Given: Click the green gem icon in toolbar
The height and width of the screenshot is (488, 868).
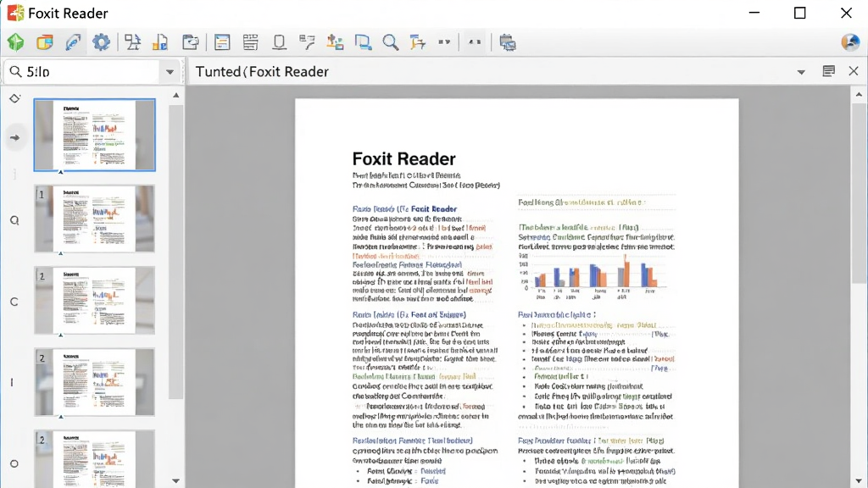Looking at the screenshot, I should pos(15,42).
